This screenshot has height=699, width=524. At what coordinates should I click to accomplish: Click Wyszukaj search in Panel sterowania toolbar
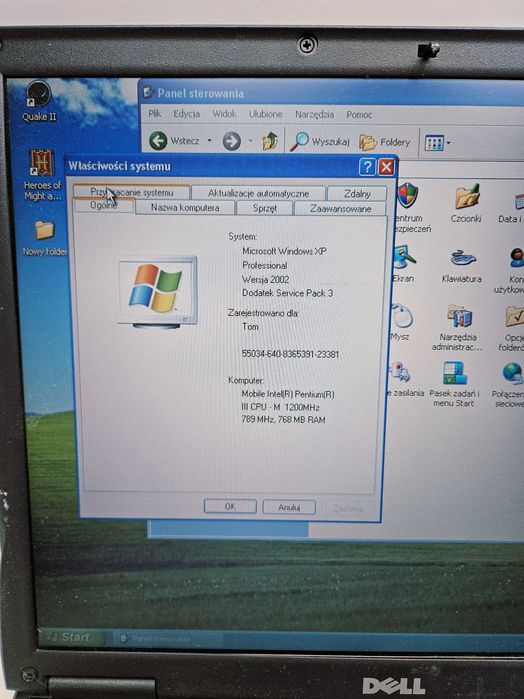coord(319,142)
